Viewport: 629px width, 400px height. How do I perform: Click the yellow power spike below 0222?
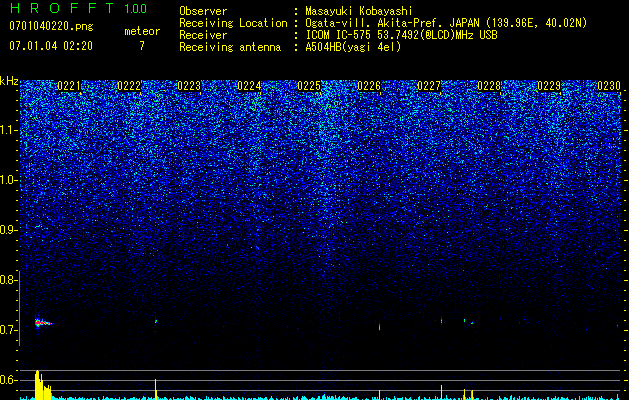coord(156,389)
